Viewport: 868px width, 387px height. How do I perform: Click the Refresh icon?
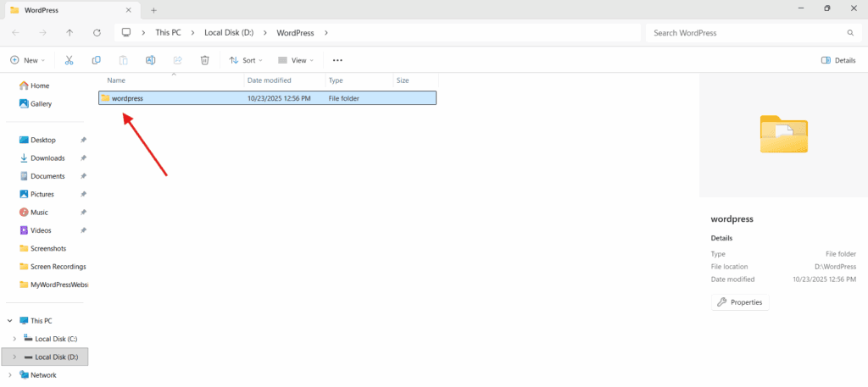click(x=97, y=33)
